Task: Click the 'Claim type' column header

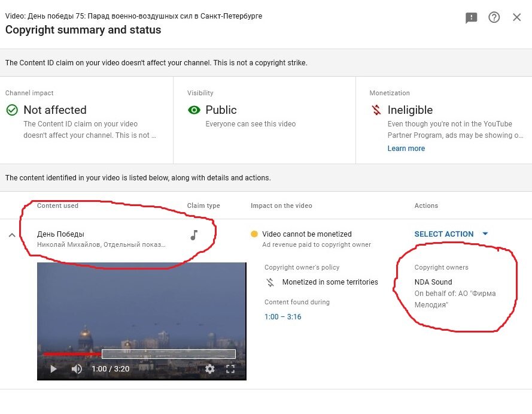Action: coord(203,206)
